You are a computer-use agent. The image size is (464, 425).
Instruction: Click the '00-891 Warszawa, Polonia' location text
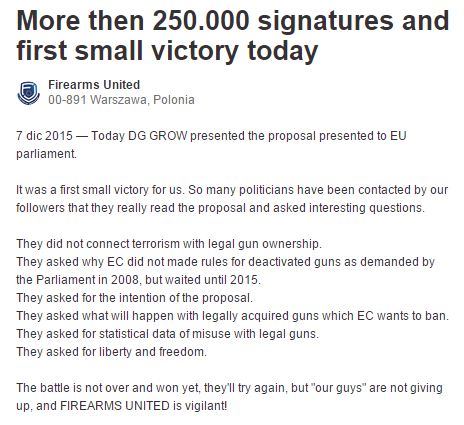pos(121,100)
